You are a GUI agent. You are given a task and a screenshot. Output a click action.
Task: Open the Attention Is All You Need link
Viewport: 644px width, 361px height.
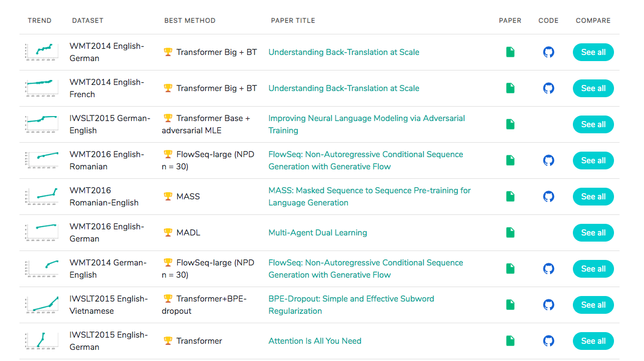pyautogui.click(x=314, y=341)
